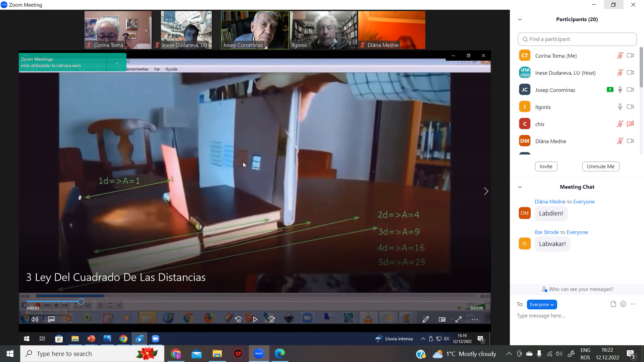Click Photos icon on shared-screen taskbar
Image resolution: width=644 pixels, height=362 pixels.
point(107,339)
